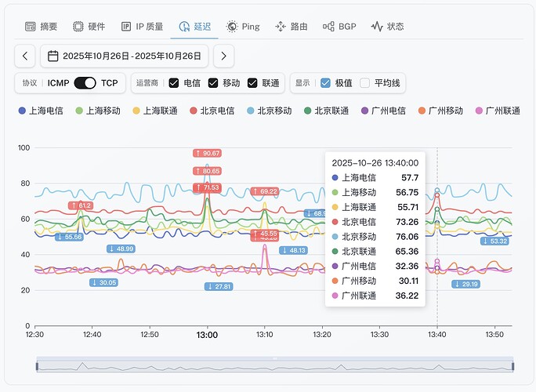The width and height of the screenshot is (536, 392).
Task: Click the 90.67 peak marker label
Action: pos(207,153)
